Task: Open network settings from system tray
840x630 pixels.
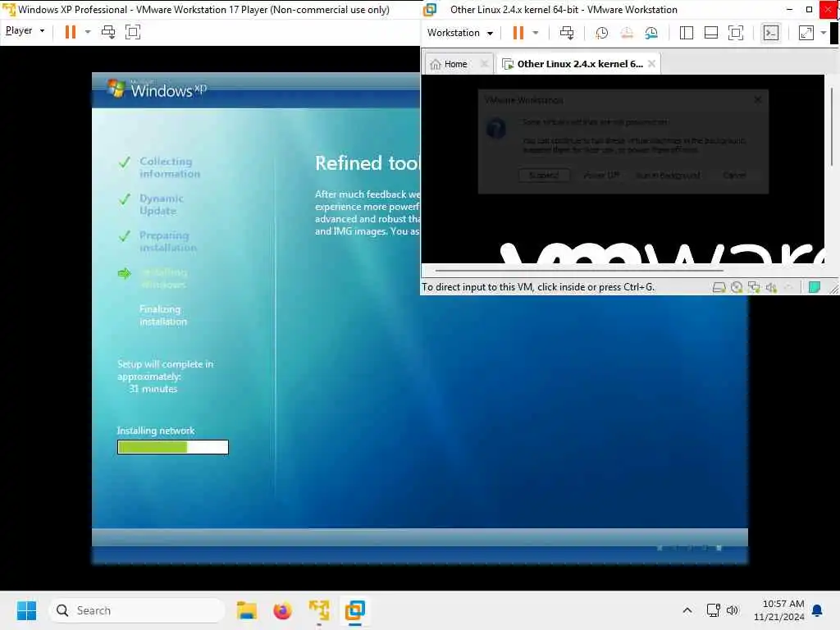Action: (713, 610)
